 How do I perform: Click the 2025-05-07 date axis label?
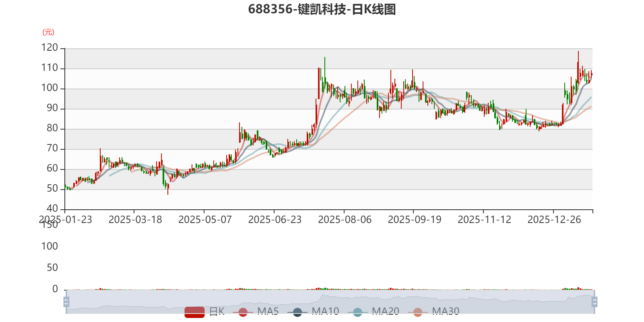pyautogui.click(x=205, y=220)
